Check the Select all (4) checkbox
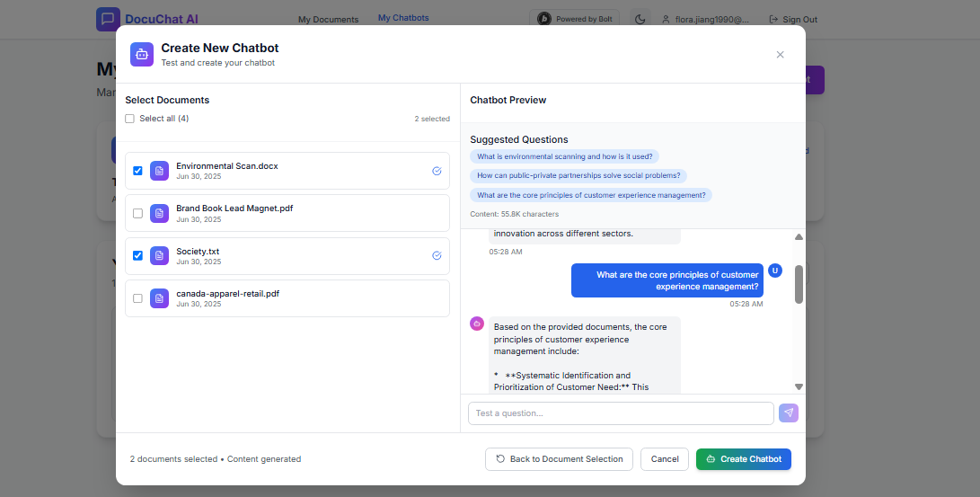Image resolution: width=980 pixels, height=497 pixels. pos(130,119)
